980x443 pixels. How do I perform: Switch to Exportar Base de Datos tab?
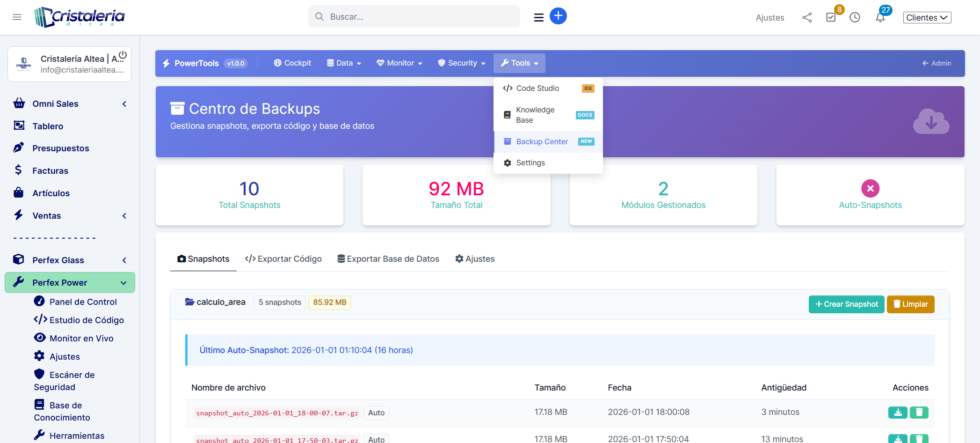388,259
